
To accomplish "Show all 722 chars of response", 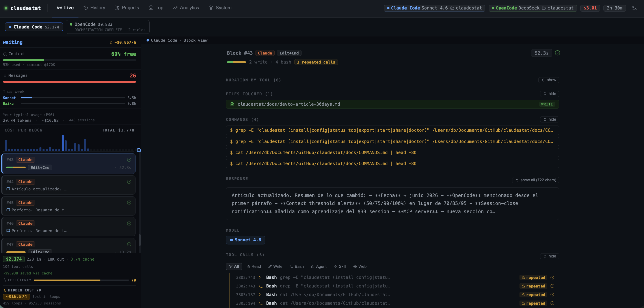I will (x=536, y=180).
